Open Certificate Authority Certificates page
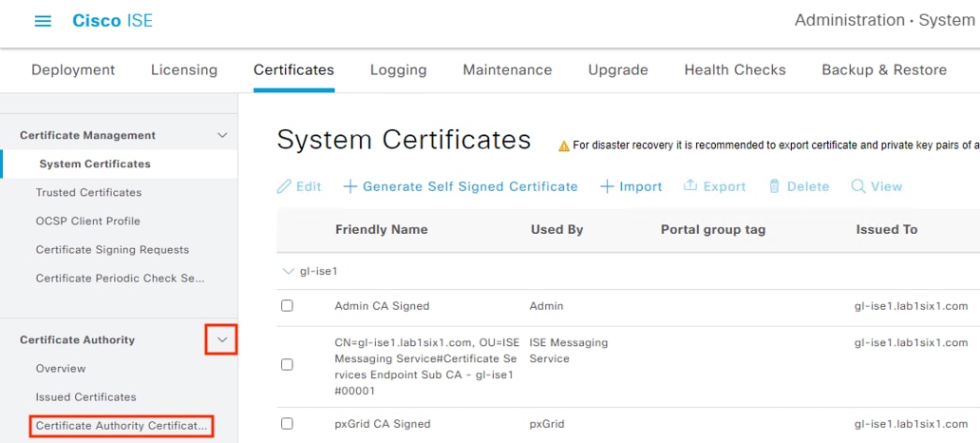This screenshot has width=980, height=443. pyautogui.click(x=121, y=426)
